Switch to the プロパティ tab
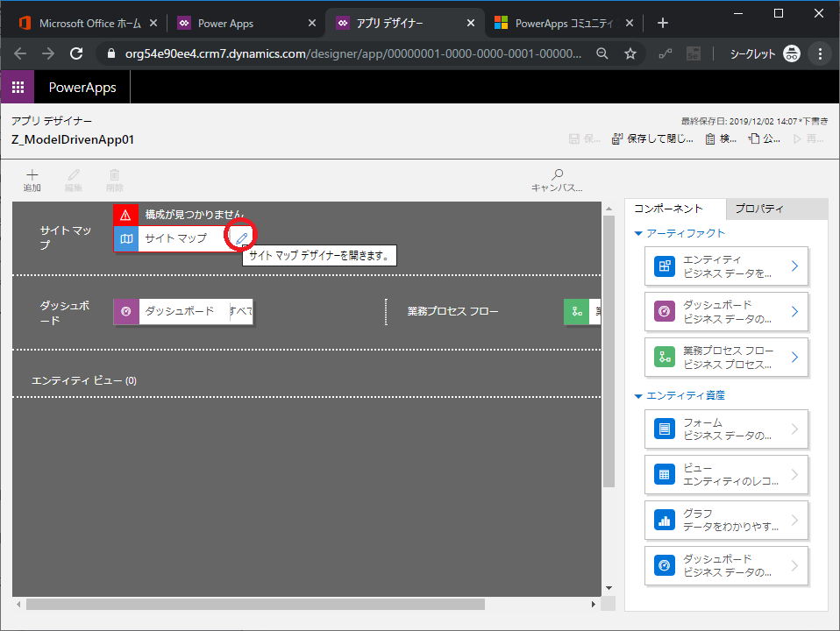The image size is (840, 631). click(x=777, y=209)
